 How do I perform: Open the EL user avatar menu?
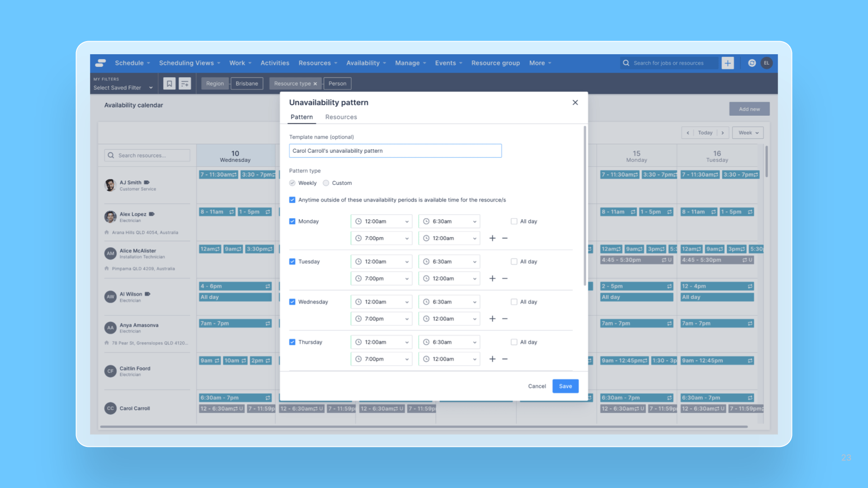tap(767, 63)
